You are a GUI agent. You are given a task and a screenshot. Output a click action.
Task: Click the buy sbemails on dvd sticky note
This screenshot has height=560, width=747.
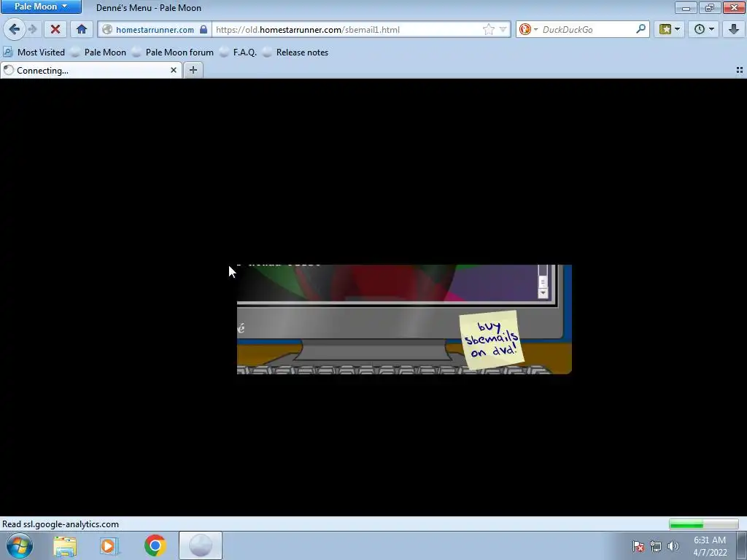(x=492, y=340)
